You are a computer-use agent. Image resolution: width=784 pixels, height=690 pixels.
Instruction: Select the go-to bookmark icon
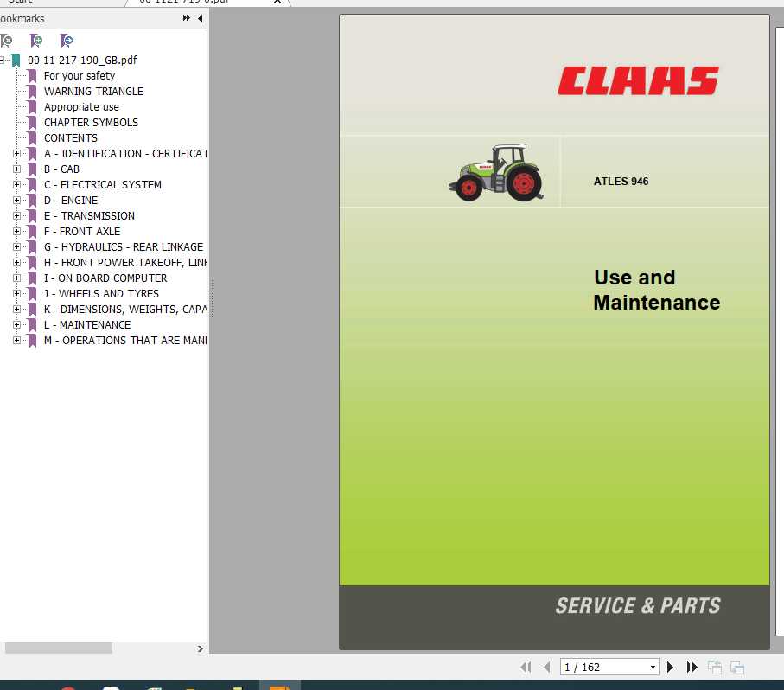67,41
